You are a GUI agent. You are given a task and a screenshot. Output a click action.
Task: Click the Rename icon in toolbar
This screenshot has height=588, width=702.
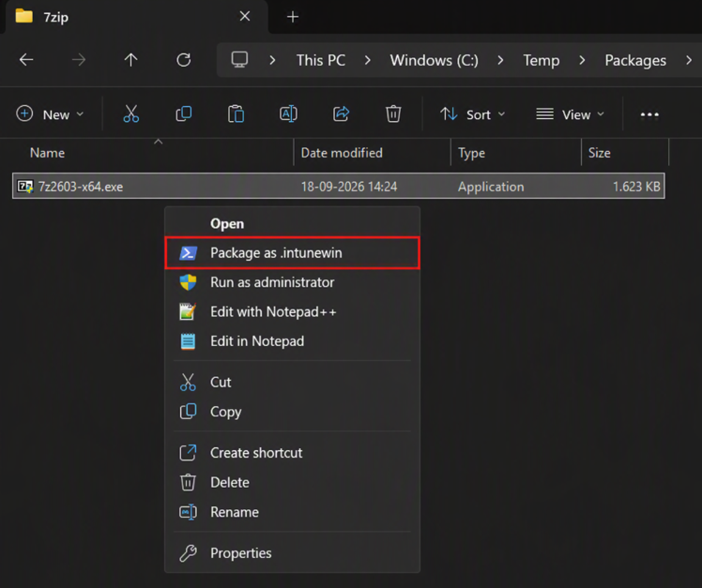tap(288, 114)
